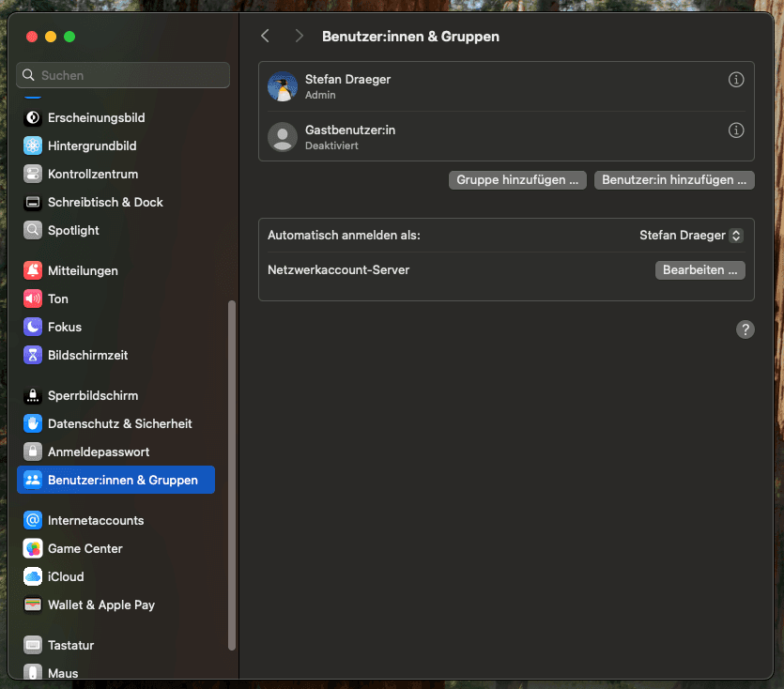Screen dimensions: 784x689
Task: Click Benutzer:in hinzufügen button
Action: click(673, 180)
